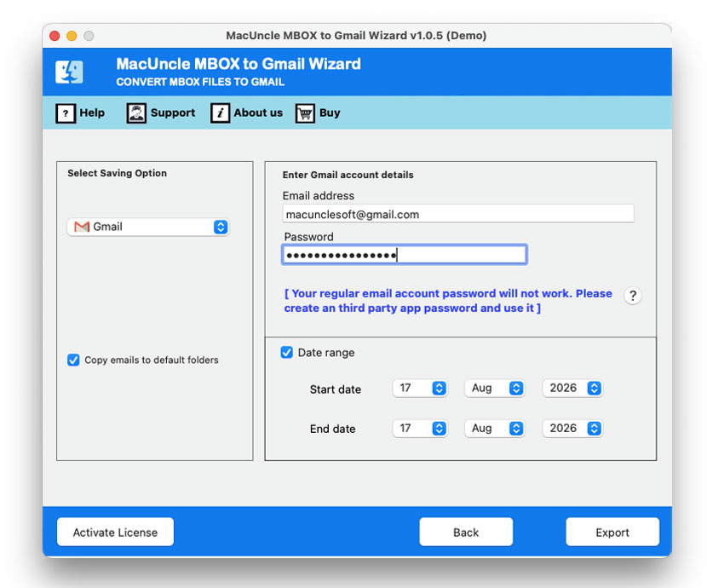Open the Support menu item

pos(161,112)
